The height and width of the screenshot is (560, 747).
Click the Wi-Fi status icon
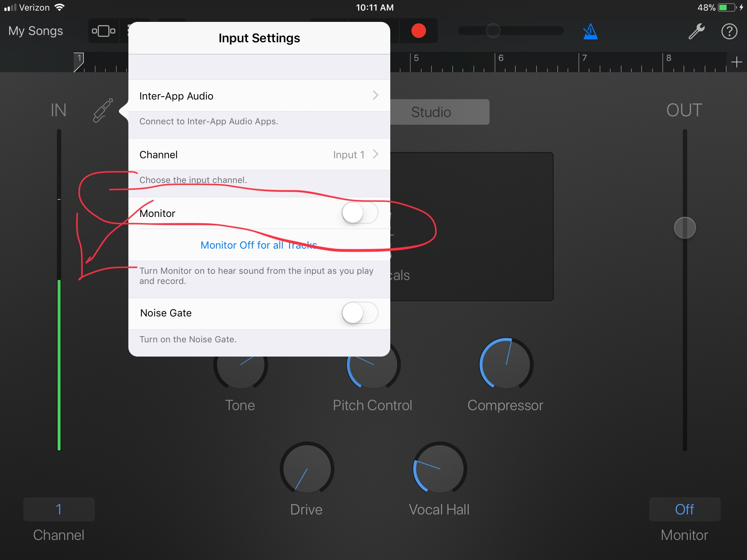[59, 7]
